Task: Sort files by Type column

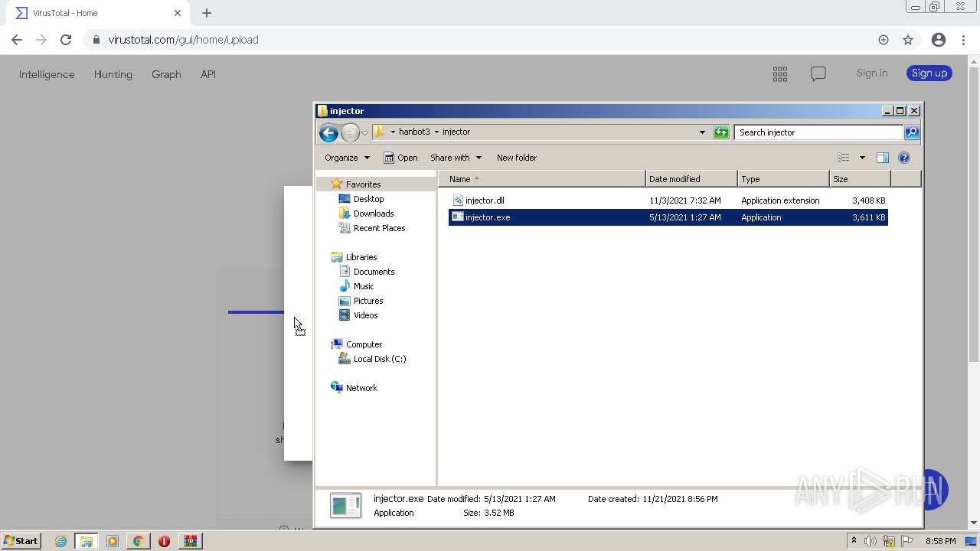Action: (x=783, y=179)
